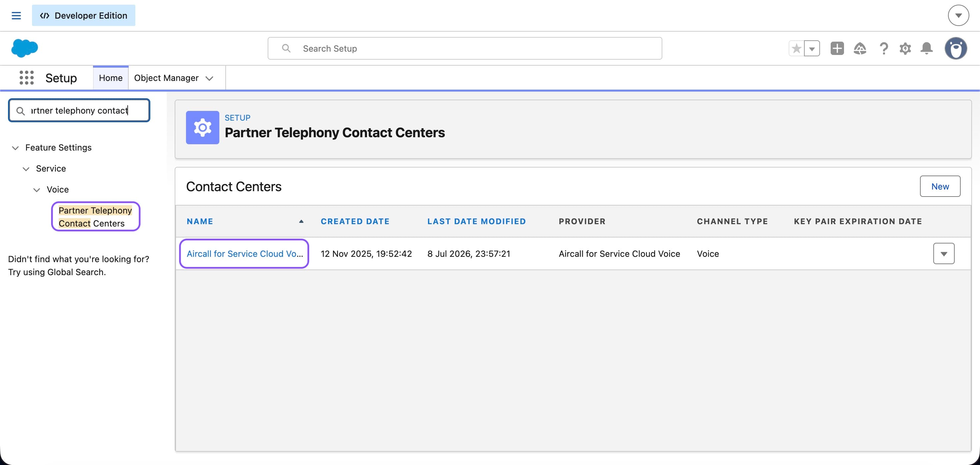The image size is (980, 465).
Task: Sort by the Name column arrow
Action: [301, 221]
